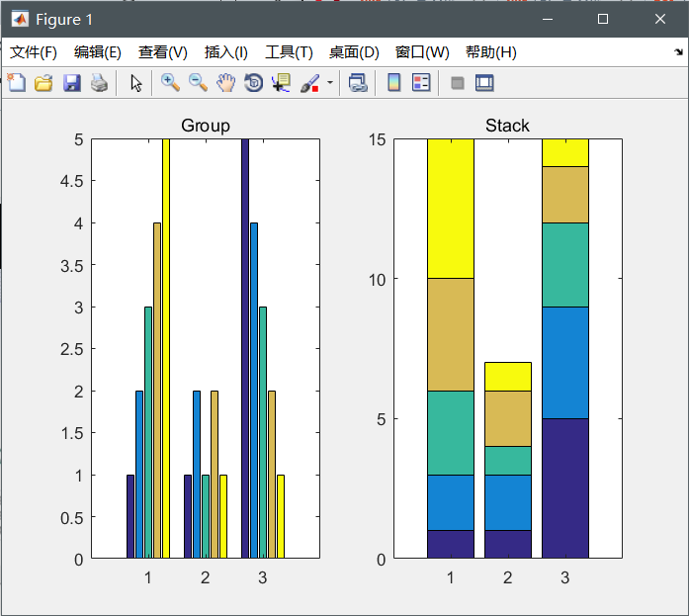Click the green segment of Stack bar 1
This screenshot has height=616, width=689.
coord(451,433)
